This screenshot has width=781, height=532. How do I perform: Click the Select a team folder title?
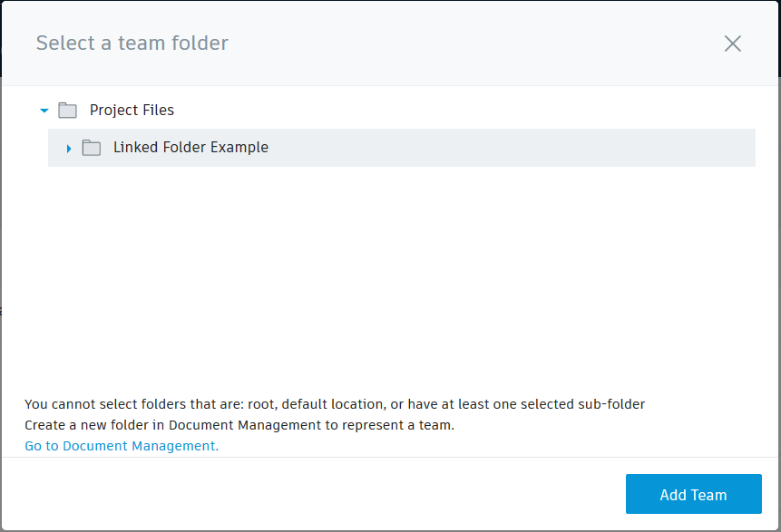pyautogui.click(x=132, y=43)
